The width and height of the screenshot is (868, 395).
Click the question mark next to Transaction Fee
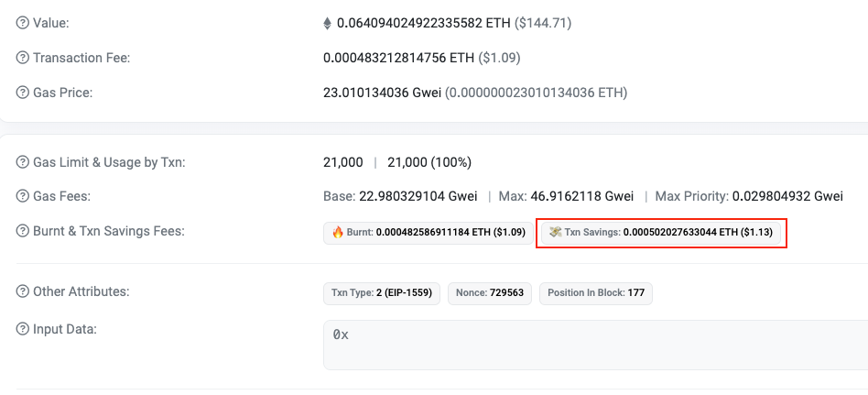tap(23, 58)
